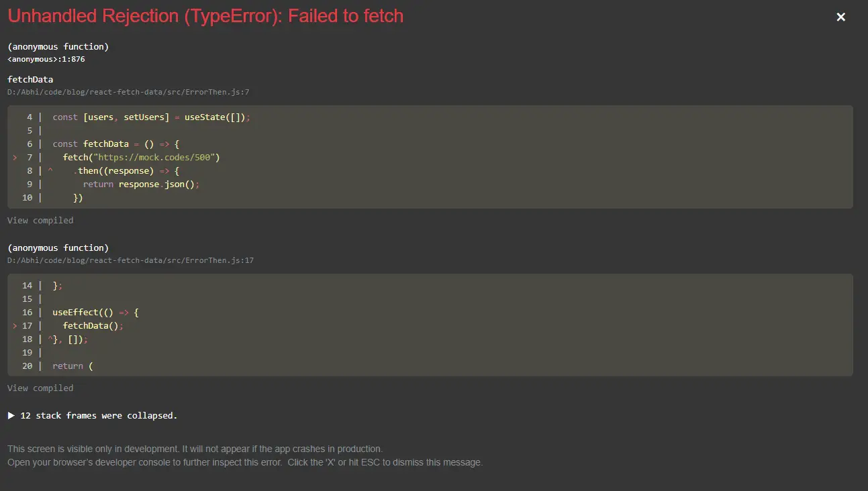Click the fetch URL https://mock.codes/500
This screenshot has width=868, height=491.
point(156,157)
